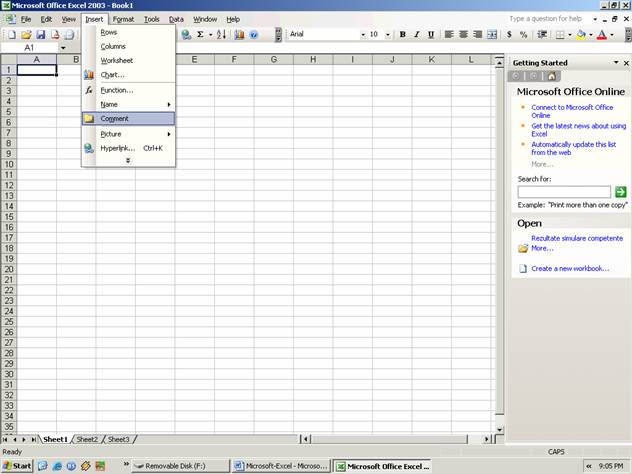Click the Save floppy disk icon
The width and height of the screenshot is (632, 474).
[x=40, y=35]
